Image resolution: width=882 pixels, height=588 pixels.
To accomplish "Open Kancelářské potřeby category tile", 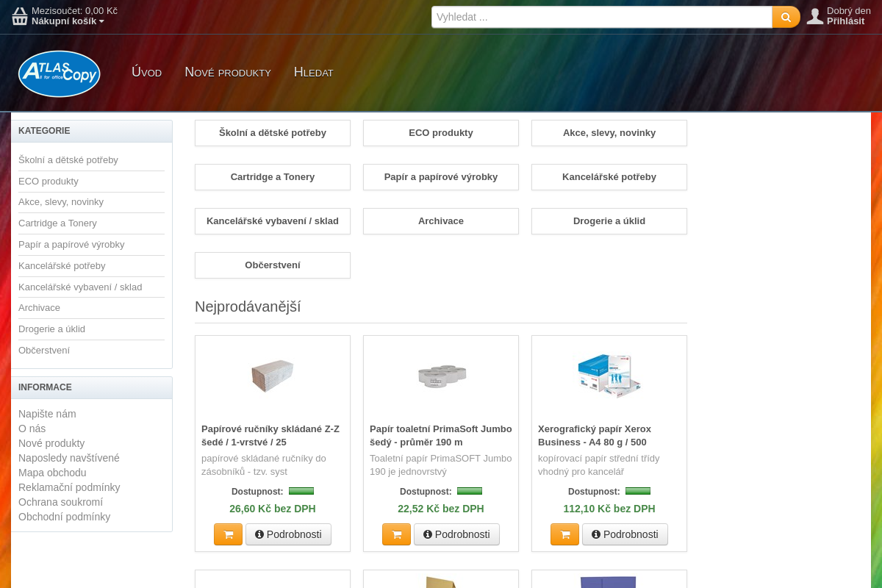I will pyautogui.click(x=609, y=177).
